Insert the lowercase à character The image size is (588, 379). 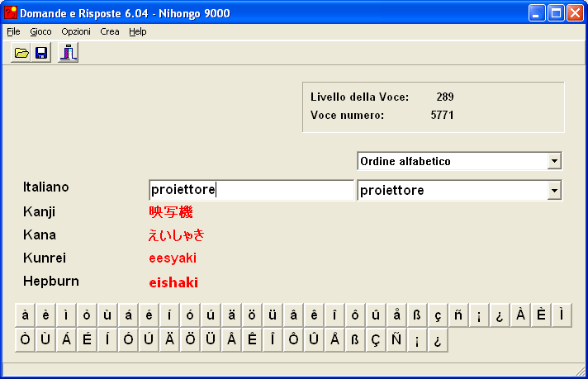tap(25, 315)
